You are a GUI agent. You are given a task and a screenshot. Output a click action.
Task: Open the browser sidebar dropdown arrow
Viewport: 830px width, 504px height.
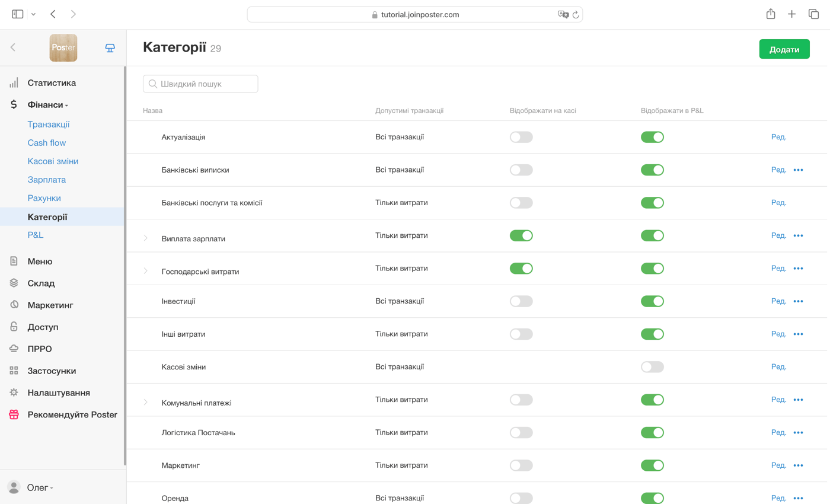tap(33, 14)
